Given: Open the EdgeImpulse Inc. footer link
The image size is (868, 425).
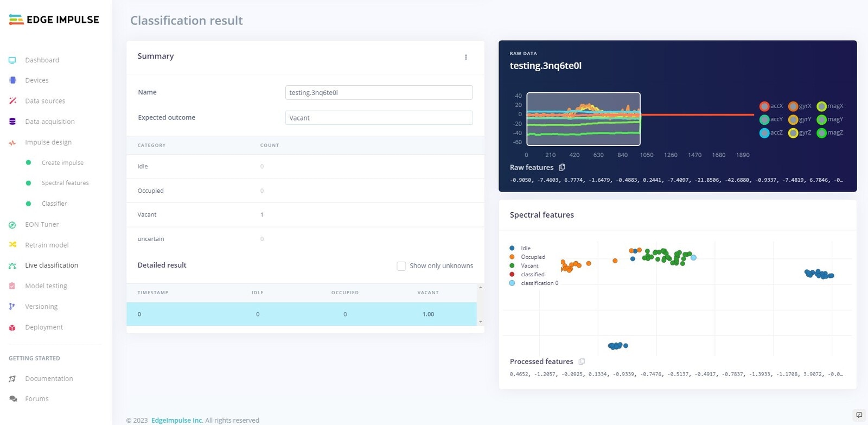Looking at the screenshot, I should pyautogui.click(x=177, y=420).
